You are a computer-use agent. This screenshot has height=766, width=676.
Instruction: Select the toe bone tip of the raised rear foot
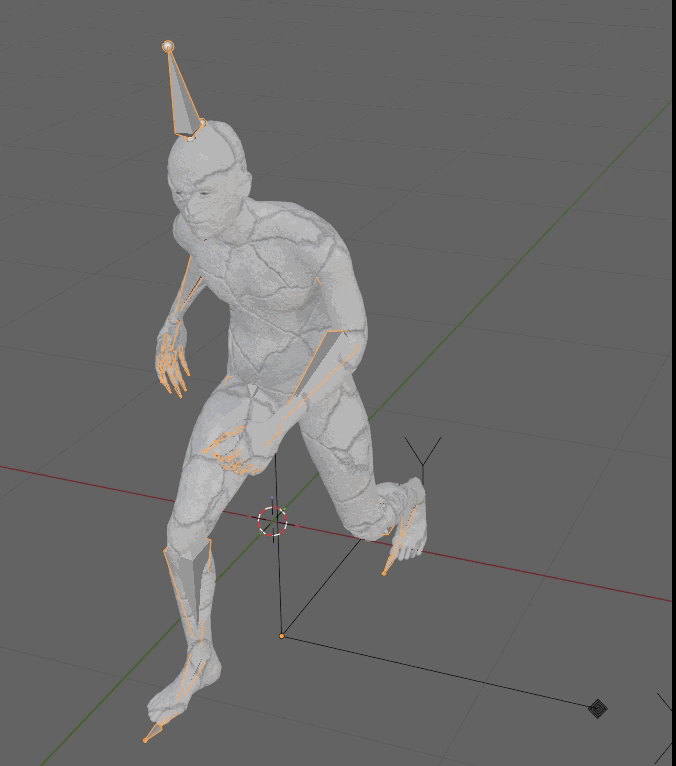[384, 573]
